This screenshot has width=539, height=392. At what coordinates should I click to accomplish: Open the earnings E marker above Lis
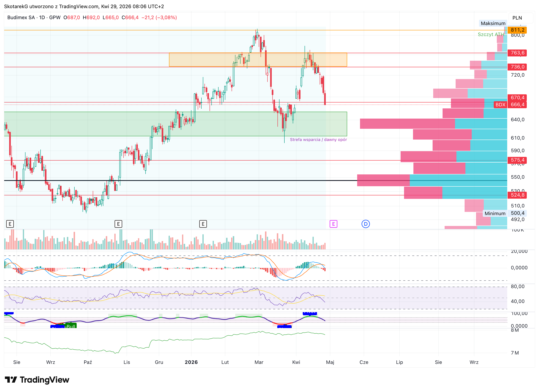(x=118, y=224)
